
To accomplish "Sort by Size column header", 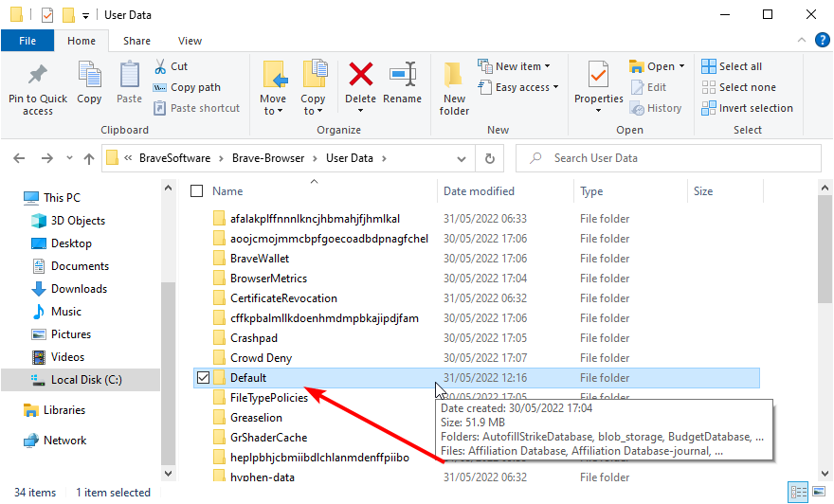I will click(x=703, y=190).
